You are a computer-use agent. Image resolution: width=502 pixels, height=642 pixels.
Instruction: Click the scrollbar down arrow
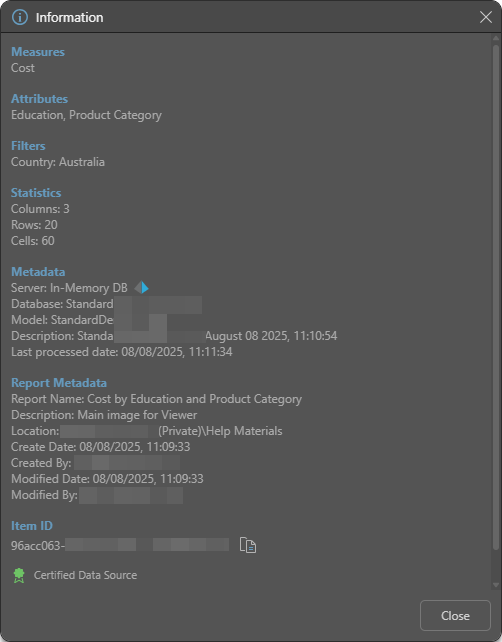pos(496,585)
